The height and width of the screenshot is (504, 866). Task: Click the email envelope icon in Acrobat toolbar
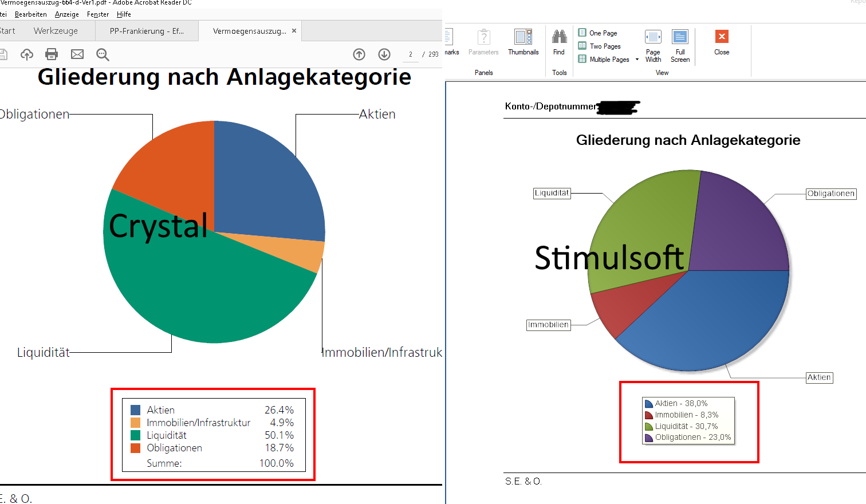pyautogui.click(x=77, y=54)
